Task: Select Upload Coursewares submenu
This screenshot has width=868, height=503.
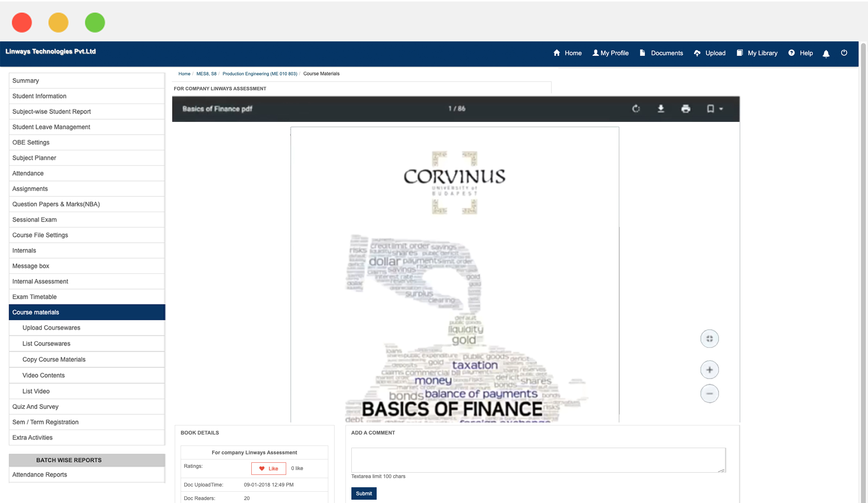Action: (87, 328)
